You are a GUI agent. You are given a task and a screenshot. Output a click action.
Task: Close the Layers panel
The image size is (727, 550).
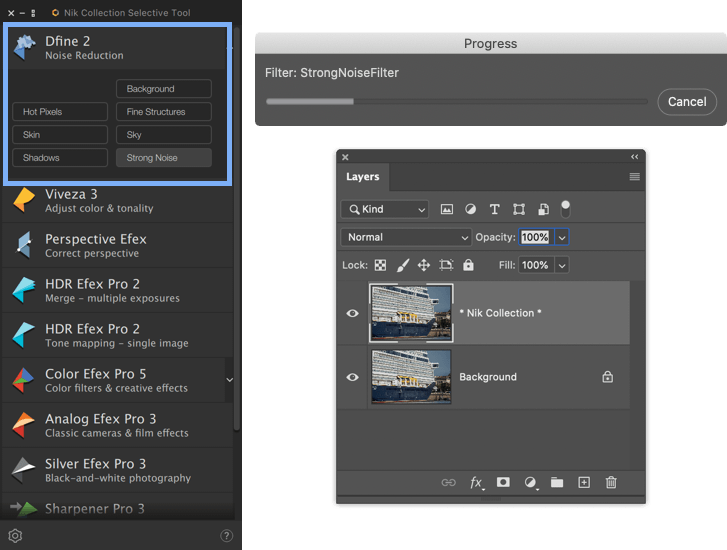(345, 157)
